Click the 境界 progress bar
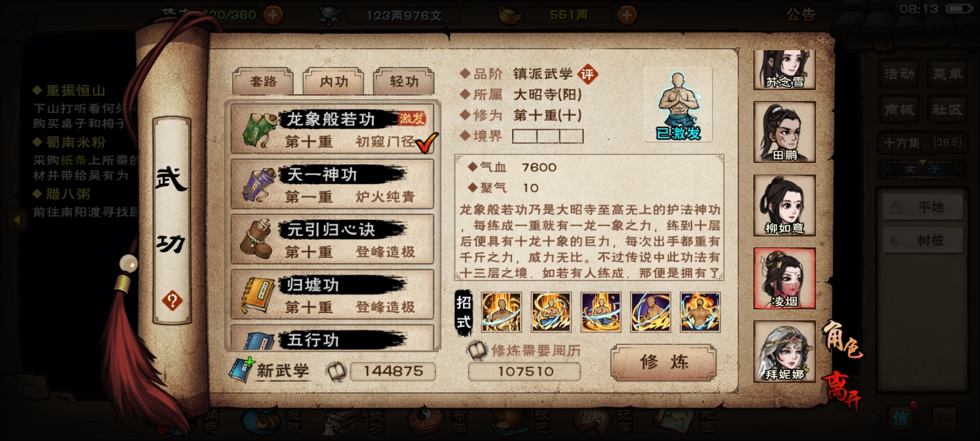Screen dimensions: 980x441 548,136
